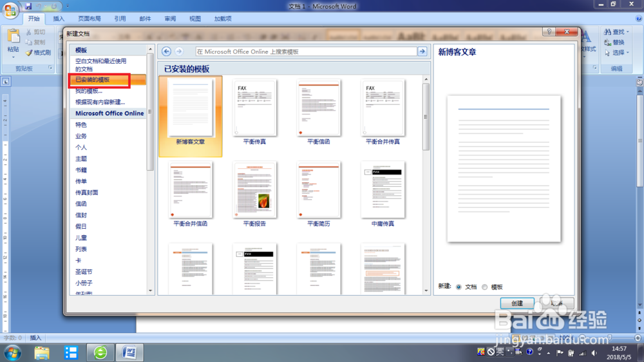Click the template list scrollbar thumb
Screen dimensions: 644x362
[x=426, y=117]
